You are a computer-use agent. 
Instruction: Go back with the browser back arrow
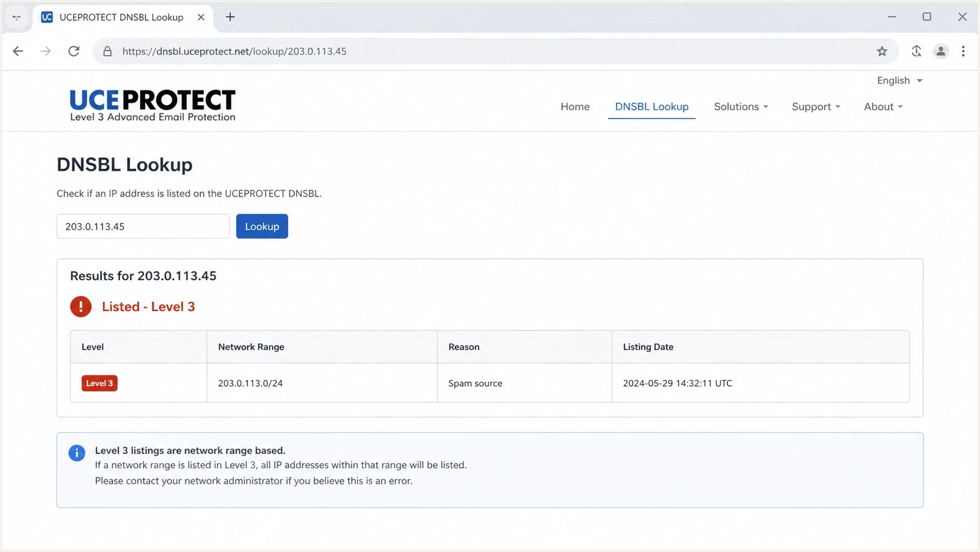tap(18, 51)
